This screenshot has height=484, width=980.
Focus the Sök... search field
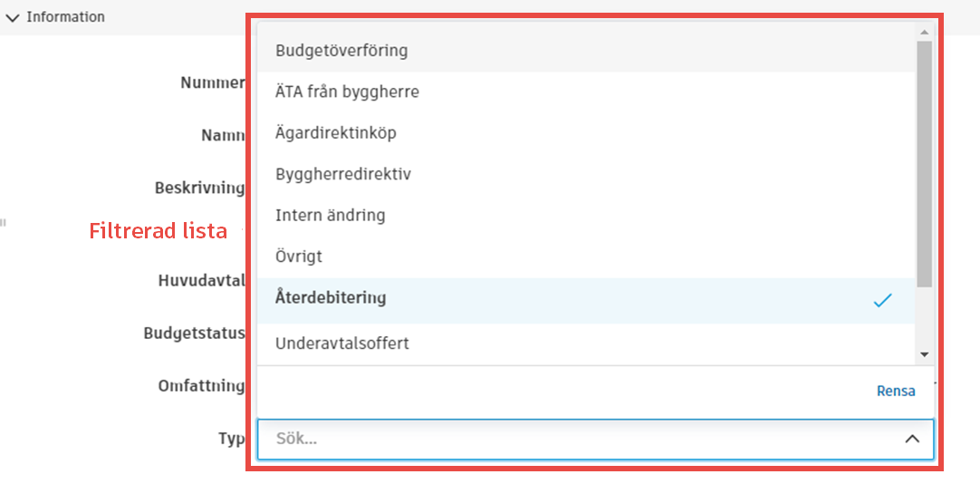tap(580, 440)
